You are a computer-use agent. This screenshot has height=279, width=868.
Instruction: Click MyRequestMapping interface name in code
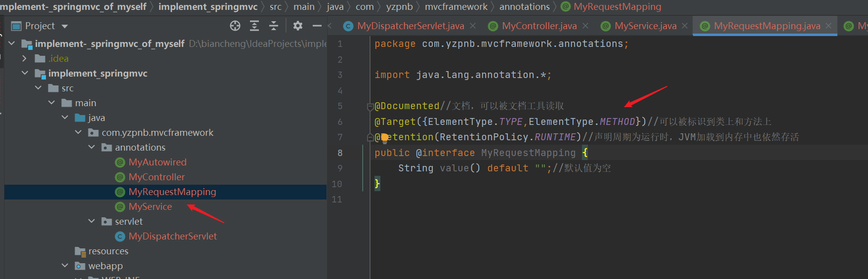(x=528, y=153)
